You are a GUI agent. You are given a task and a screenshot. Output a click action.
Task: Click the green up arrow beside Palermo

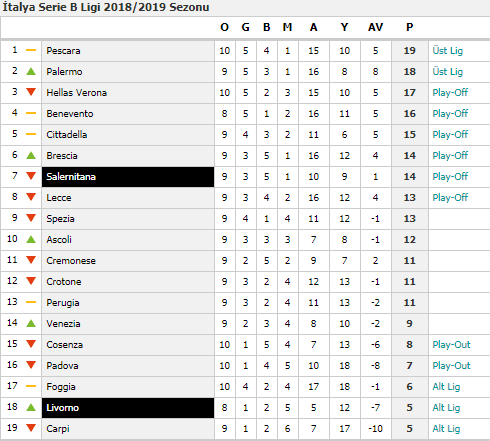click(x=31, y=71)
